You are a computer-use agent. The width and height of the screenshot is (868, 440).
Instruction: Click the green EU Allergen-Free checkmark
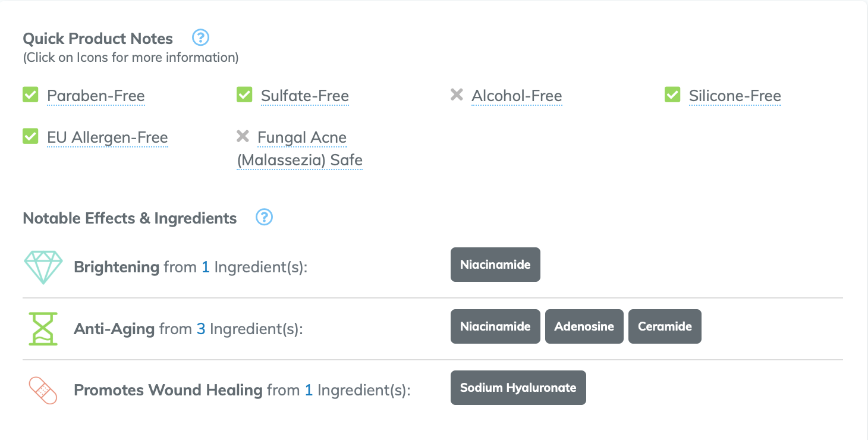click(30, 136)
